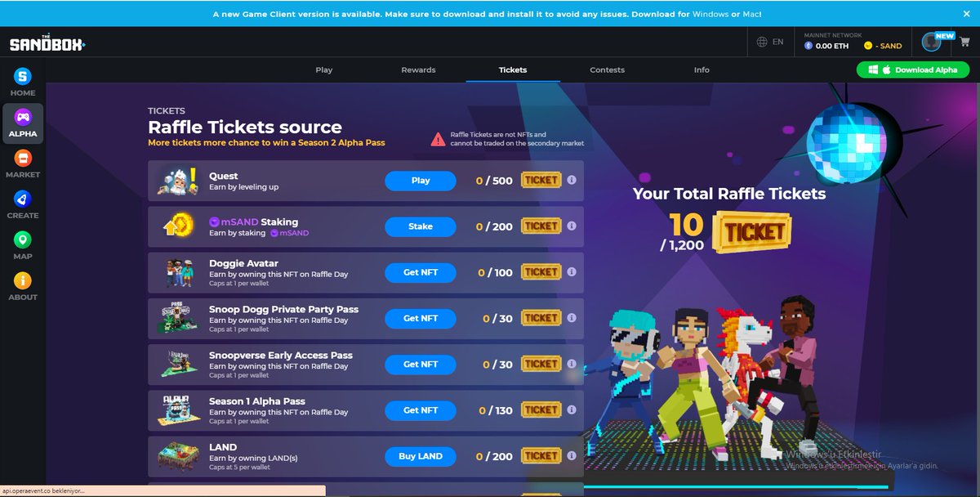Click Get NFT for Snoopverse Early Access Pass
The width and height of the screenshot is (980, 497).
[x=421, y=364]
